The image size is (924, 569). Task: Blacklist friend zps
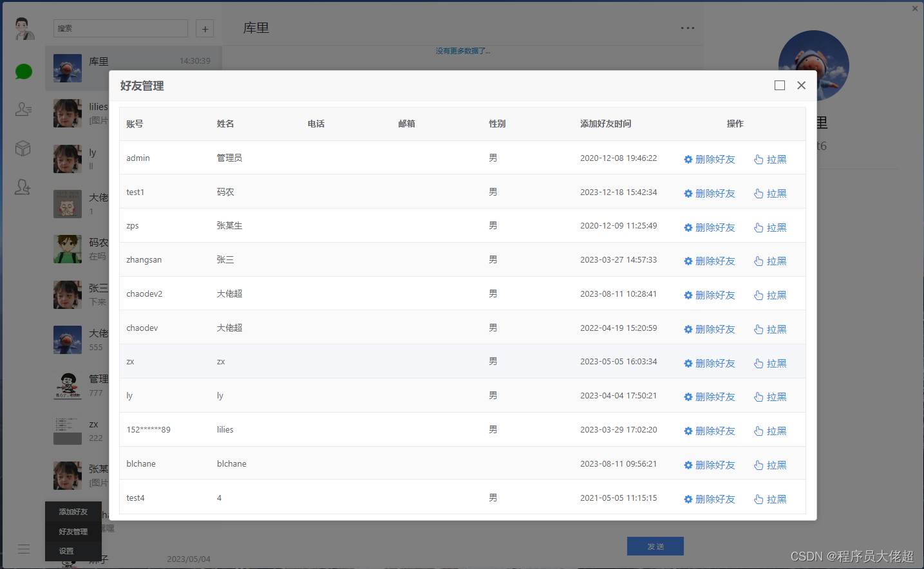click(771, 228)
